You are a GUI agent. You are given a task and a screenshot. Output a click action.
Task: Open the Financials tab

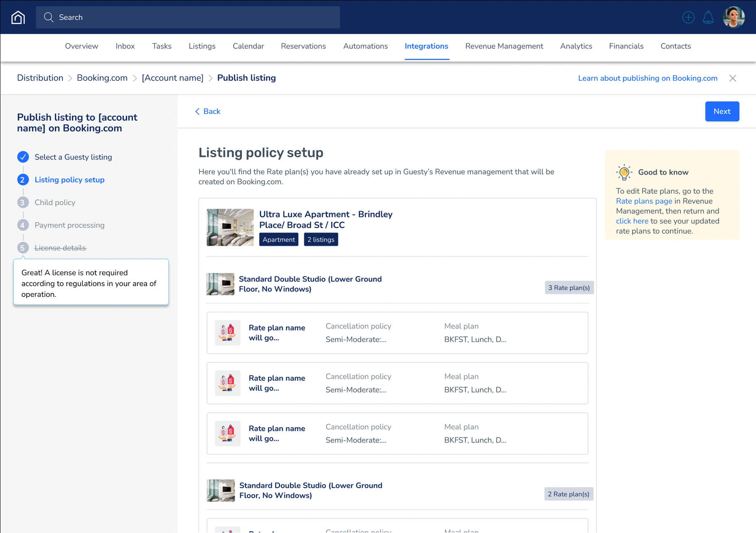pyautogui.click(x=626, y=46)
